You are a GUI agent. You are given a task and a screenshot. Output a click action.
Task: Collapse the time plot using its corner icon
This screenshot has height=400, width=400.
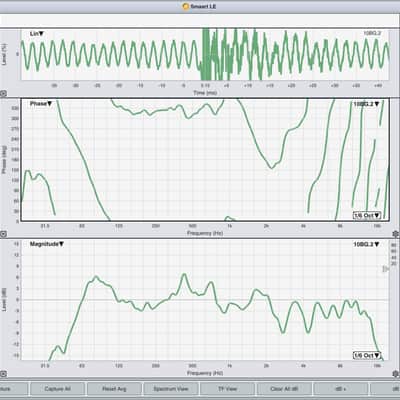3,94
